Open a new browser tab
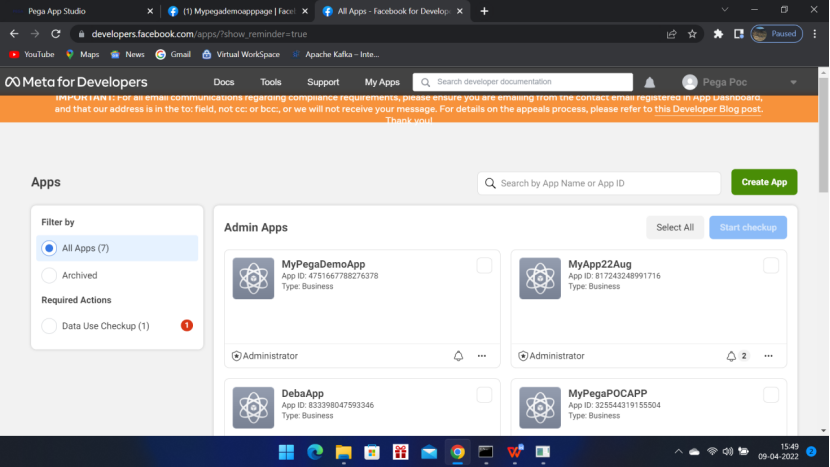This screenshot has height=467, width=830. [484, 11]
